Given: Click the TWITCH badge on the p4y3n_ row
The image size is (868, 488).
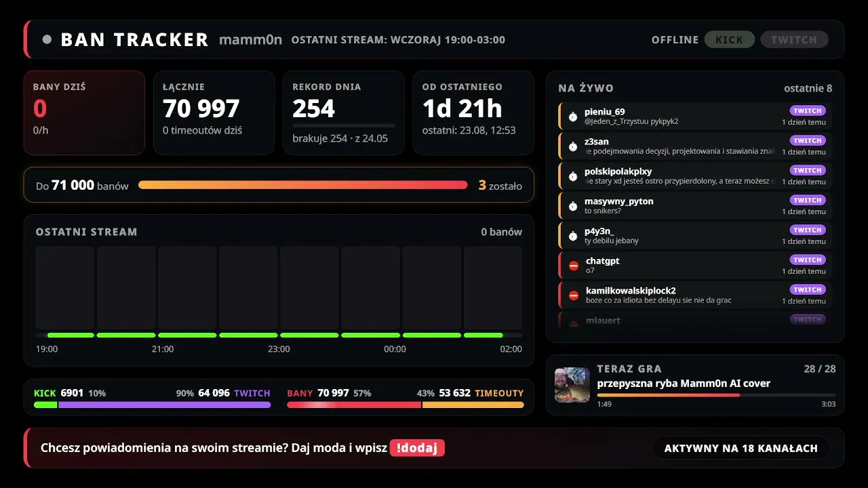Looking at the screenshot, I should tap(808, 230).
